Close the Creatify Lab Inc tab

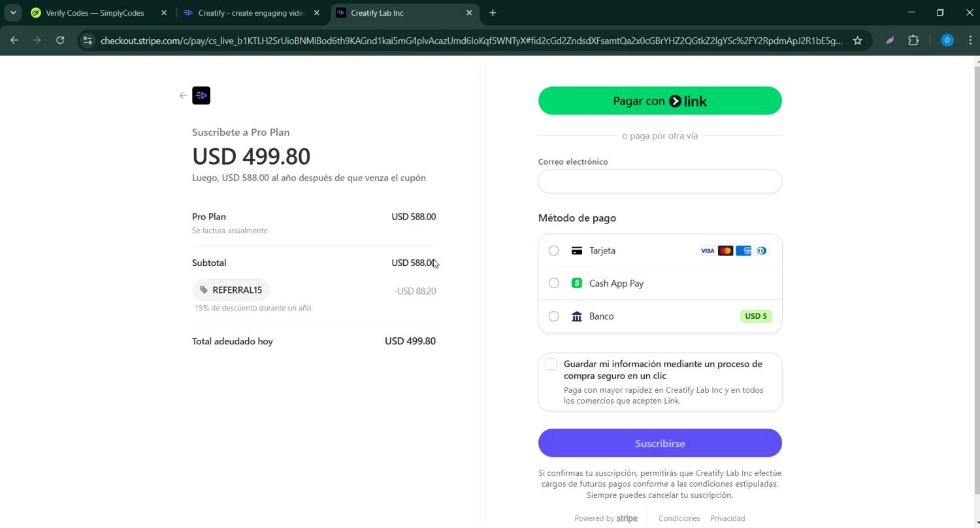[x=469, y=12]
